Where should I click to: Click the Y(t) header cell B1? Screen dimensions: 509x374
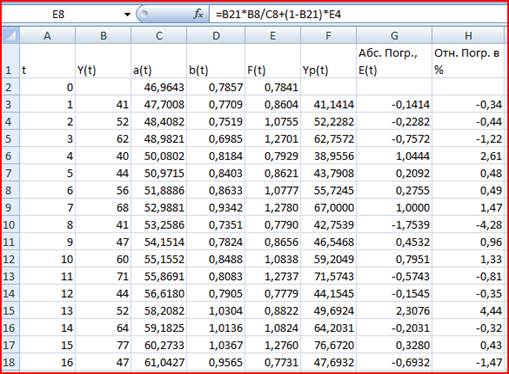(x=103, y=61)
